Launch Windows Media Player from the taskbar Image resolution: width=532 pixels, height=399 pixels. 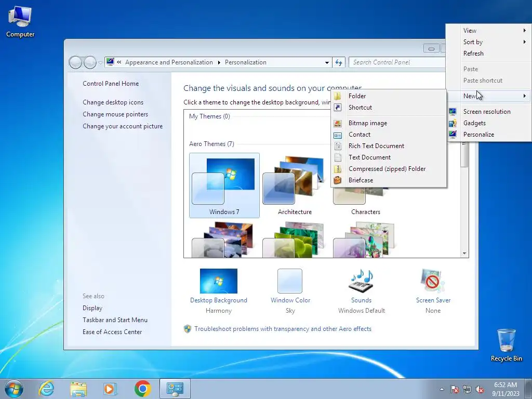click(110, 389)
